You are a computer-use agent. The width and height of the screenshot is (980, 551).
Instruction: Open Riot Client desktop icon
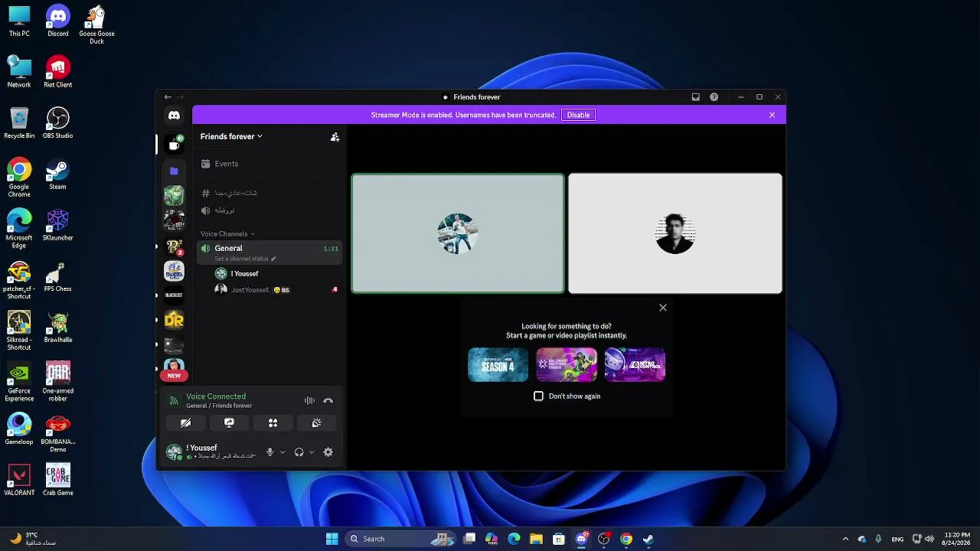coord(57,72)
